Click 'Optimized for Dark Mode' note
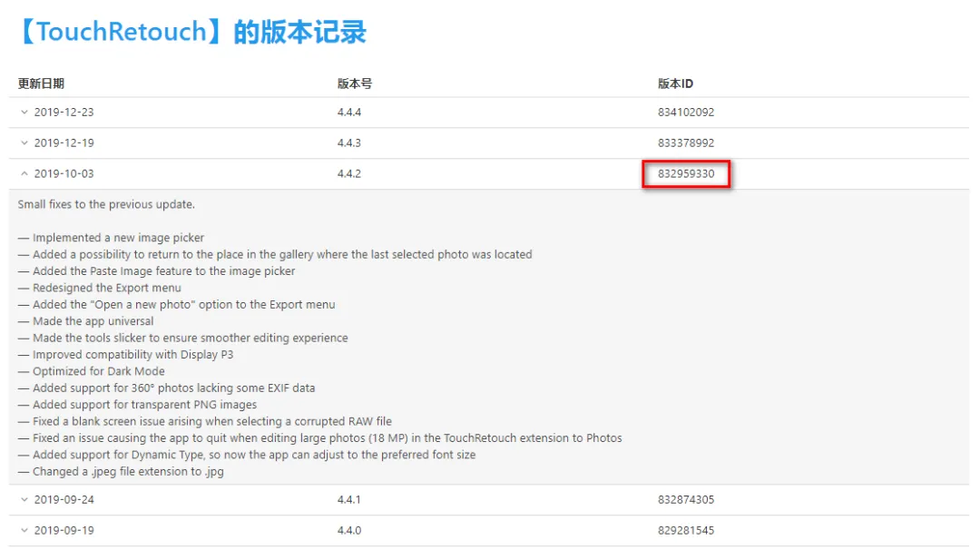This screenshot has height=550, width=980. pos(92,371)
